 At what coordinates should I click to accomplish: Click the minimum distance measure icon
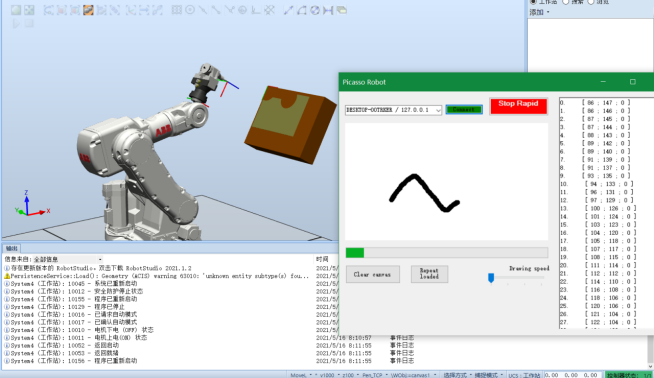(328, 10)
